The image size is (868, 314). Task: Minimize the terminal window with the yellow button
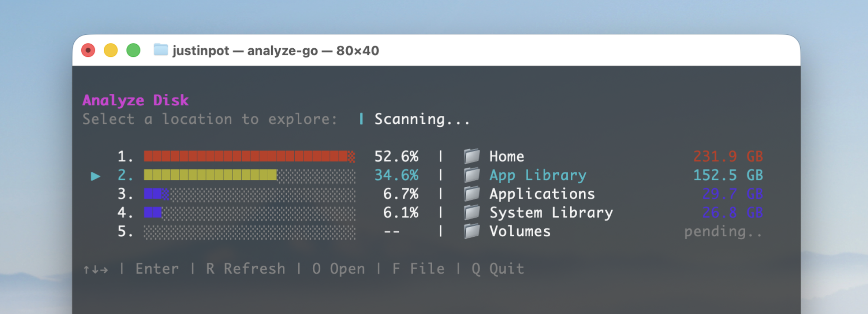pos(111,50)
